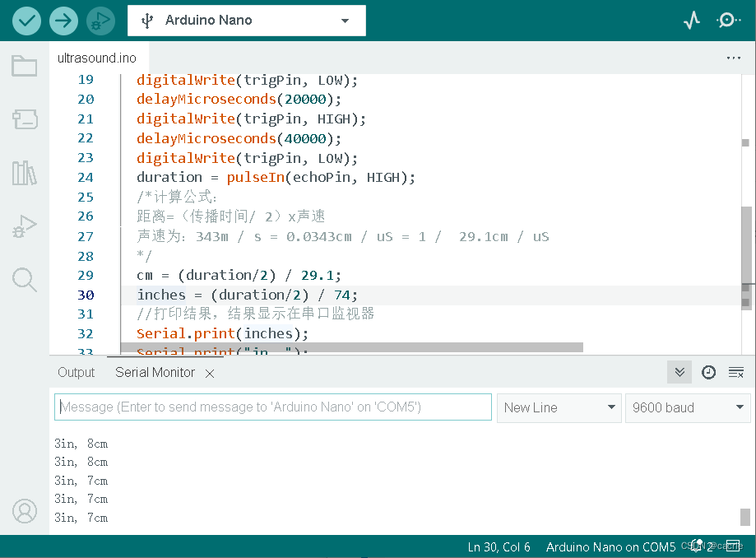Click line number 30 in gutter
756x558 pixels.
coord(86,295)
